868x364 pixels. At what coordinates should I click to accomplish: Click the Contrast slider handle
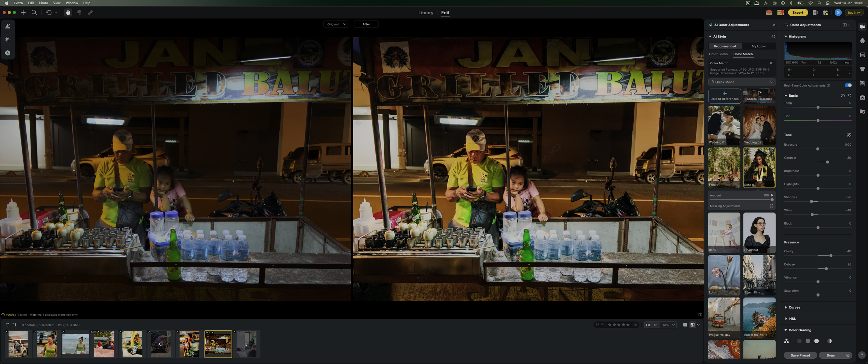[x=827, y=162]
